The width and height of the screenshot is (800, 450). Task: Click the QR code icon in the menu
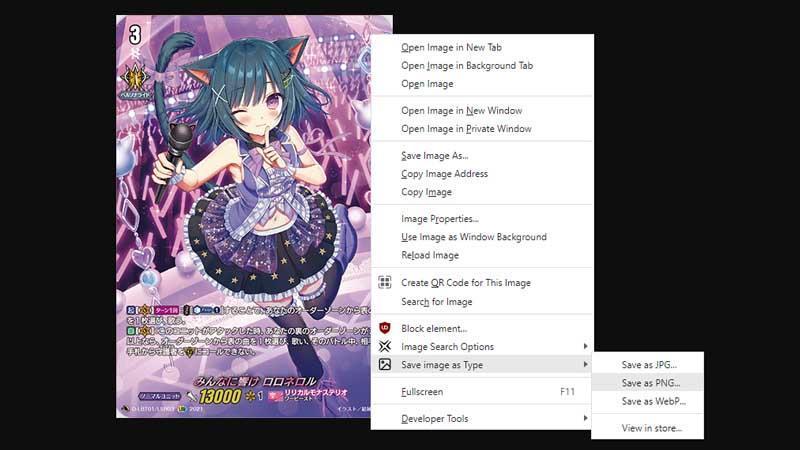385,282
